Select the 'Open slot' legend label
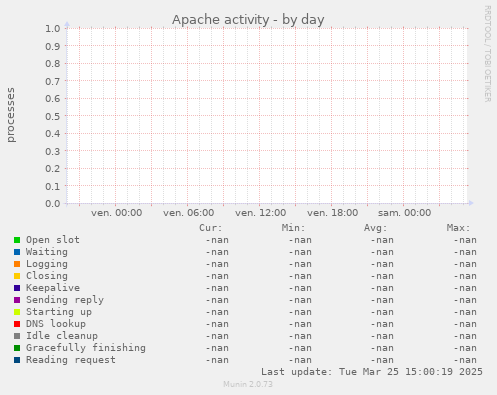Image resolution: width=497 pixels, height=395 pixels. point(53,240)
